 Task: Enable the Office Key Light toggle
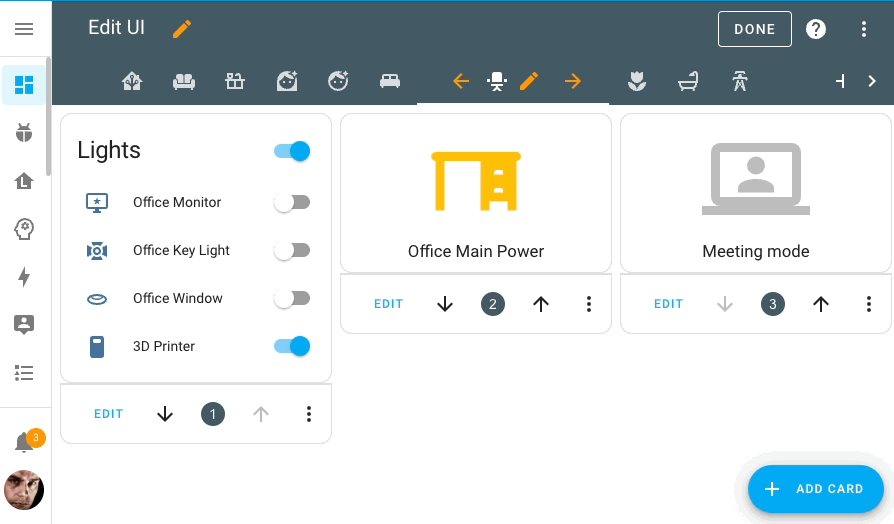pyautogui.click(x=292, y=250)
